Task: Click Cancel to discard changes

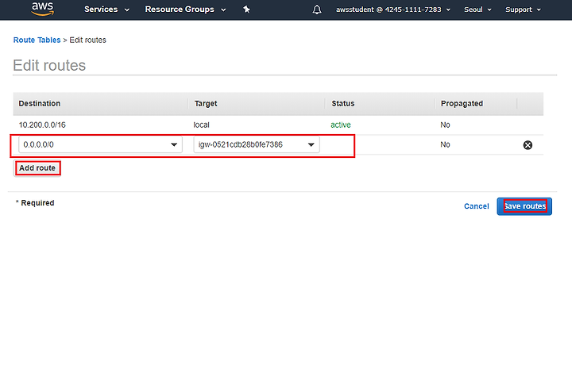Action: coord(476,206)
